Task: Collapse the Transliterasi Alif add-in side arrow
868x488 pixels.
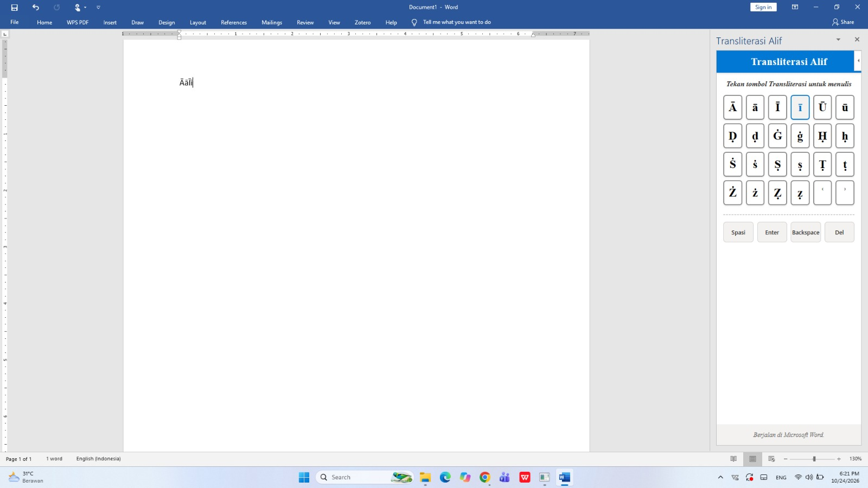Action: tap(858, 61)
